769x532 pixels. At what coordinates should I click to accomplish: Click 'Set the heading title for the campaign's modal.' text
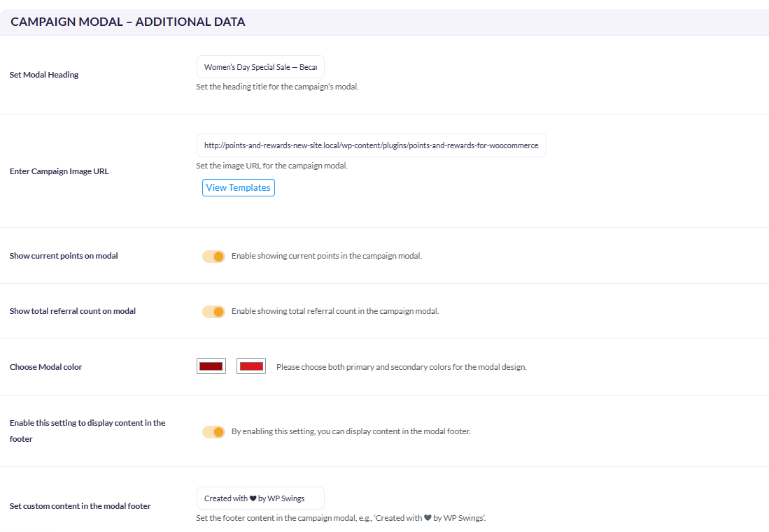click(x=278, y=87)
